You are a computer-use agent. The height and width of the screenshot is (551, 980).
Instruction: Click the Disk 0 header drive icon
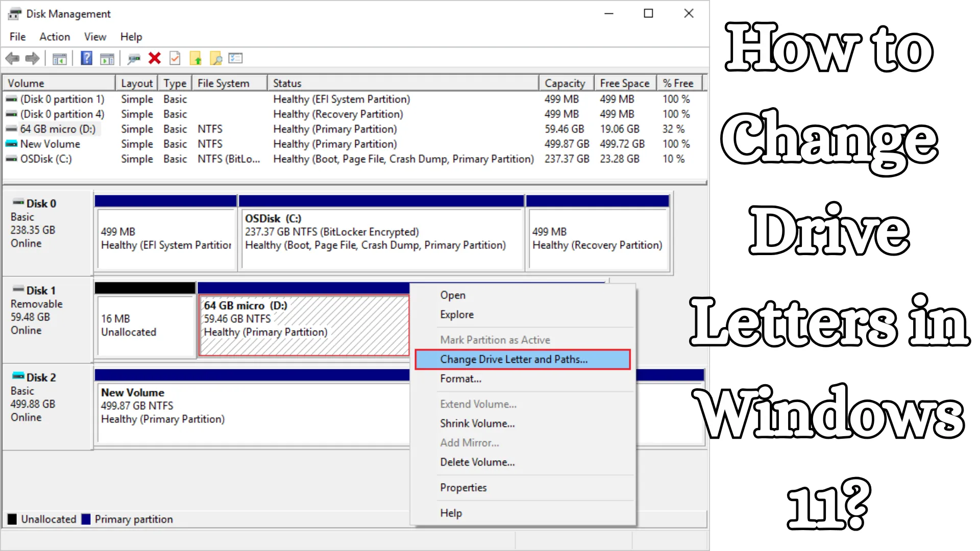click(18, 203)
